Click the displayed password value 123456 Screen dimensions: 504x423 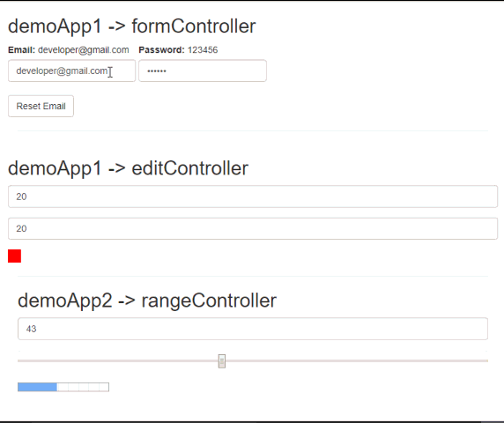click(203, 50)
